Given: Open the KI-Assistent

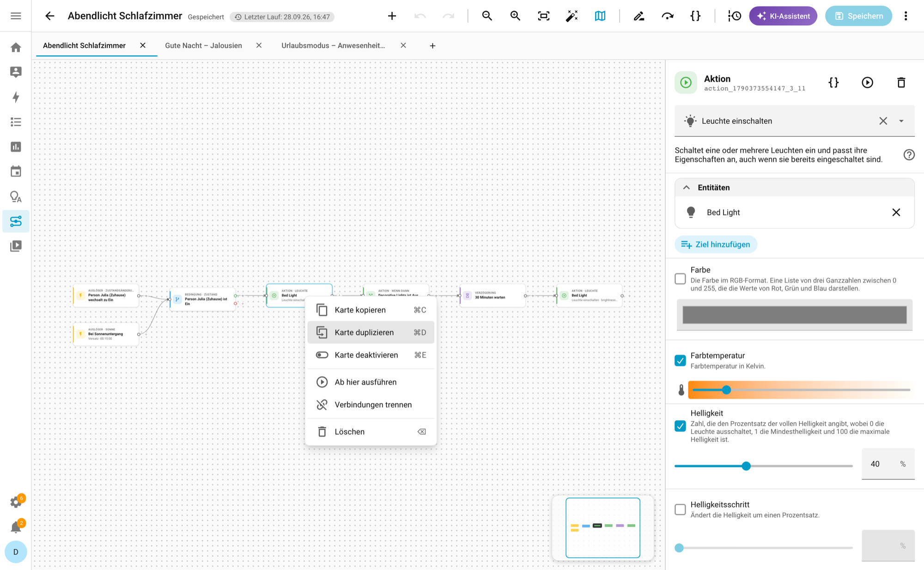Looking at the screenshot, I should (x=783, y=16).
